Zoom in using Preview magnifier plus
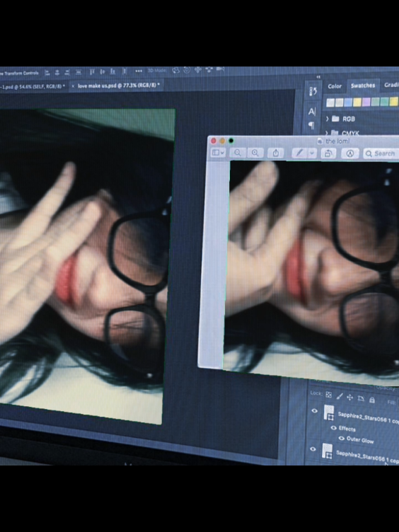Viewport: 399px width, 532px height. [x=255, y=153]
